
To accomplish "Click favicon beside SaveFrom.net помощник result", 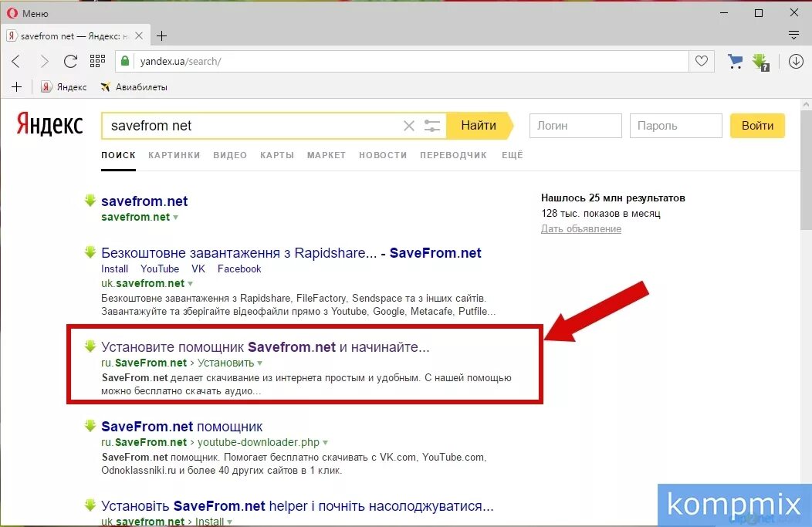I will coord(90,425).
